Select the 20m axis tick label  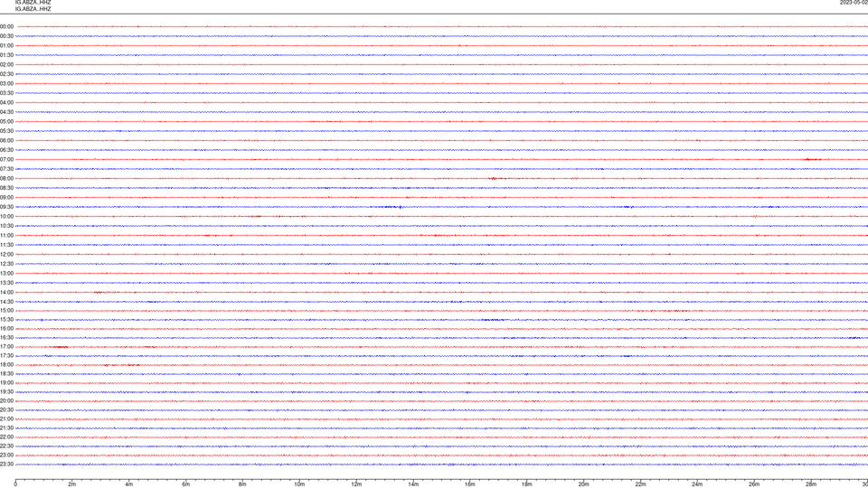(x=584, y=484)
